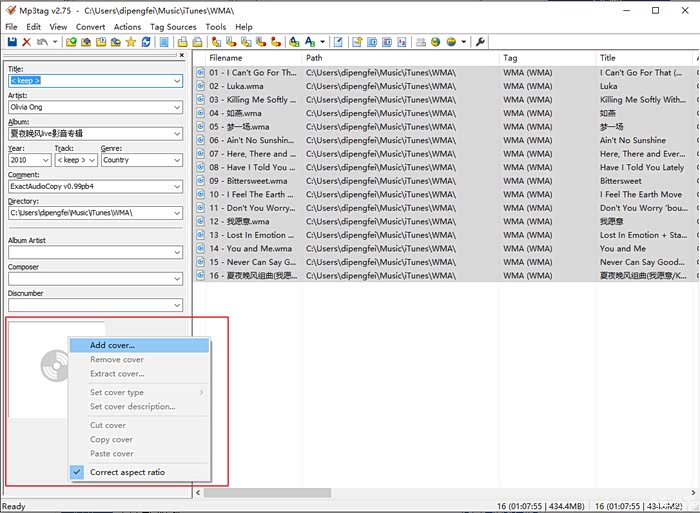Sort the list by Filename column header
The image size is (700, 513).
pyautogui.click(x=250, y=58)
